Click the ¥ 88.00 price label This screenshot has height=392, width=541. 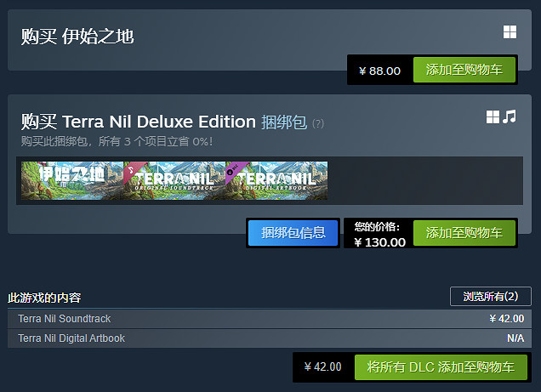pyautogui.click(x=379, y=71)
